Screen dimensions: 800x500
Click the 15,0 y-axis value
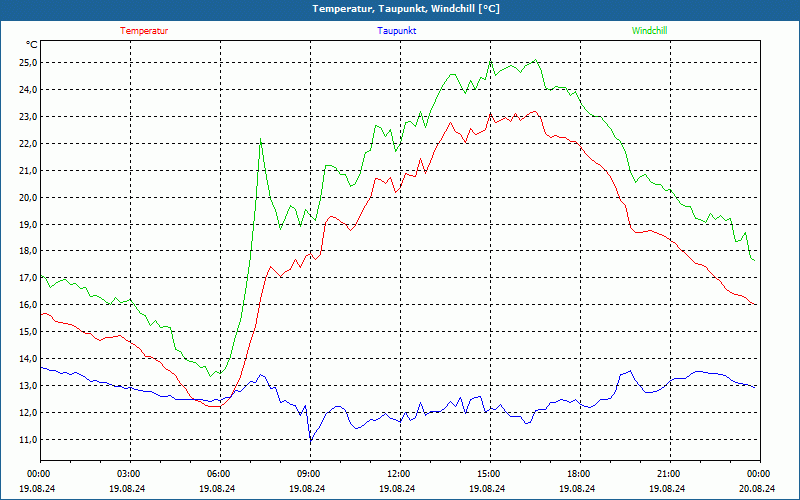(x=28, y=332)
